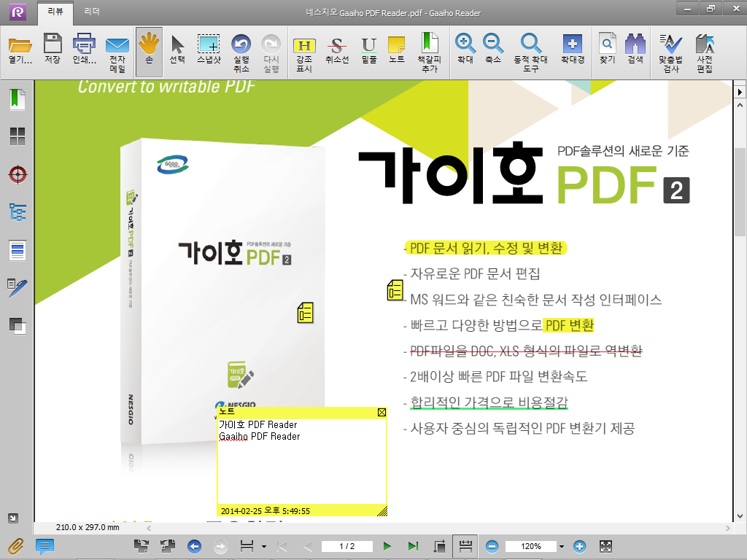Run the 맞춤법 검사 spell check
The image size is (747, 560).
tap(670, 52)
